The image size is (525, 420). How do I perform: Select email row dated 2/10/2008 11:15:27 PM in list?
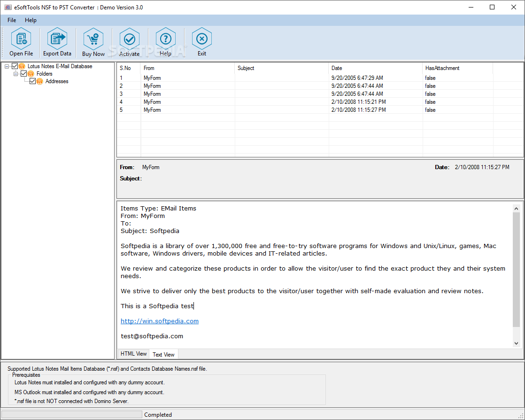[x=320, y=110]
